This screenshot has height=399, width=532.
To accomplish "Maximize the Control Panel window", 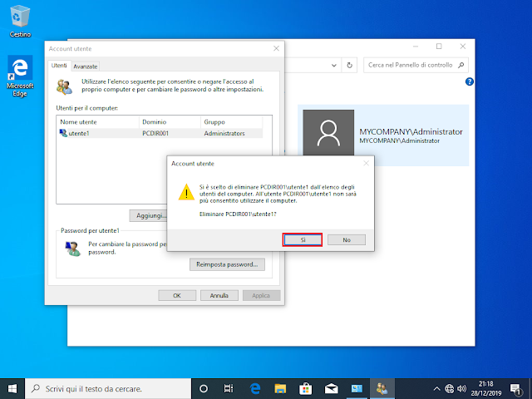I will (x=439, y=47).
